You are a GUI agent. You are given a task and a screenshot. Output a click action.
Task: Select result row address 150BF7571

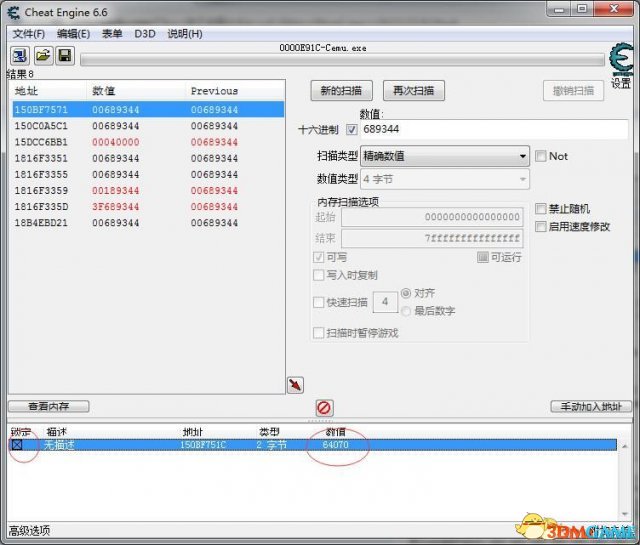tap(148, 109)
